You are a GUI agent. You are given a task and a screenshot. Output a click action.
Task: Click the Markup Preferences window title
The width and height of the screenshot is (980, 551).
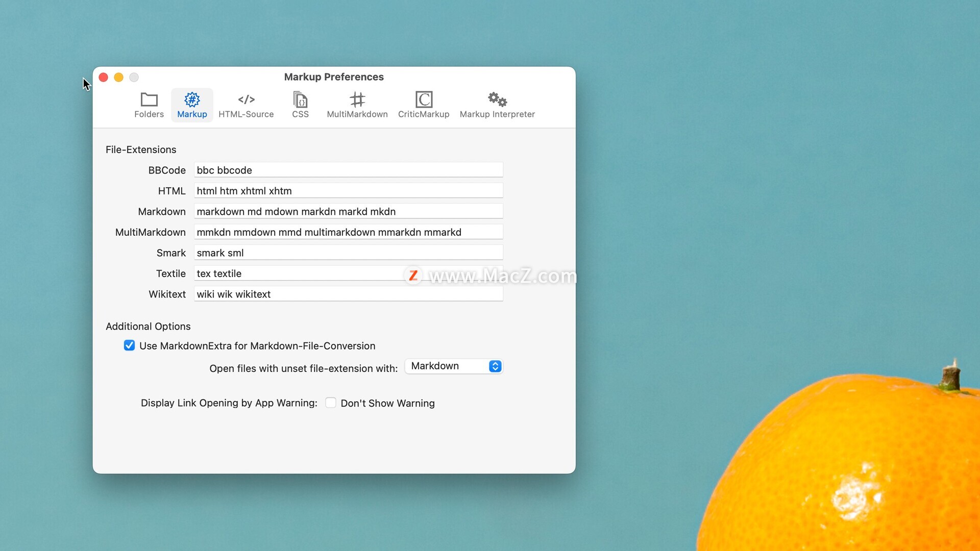point(334,77)
